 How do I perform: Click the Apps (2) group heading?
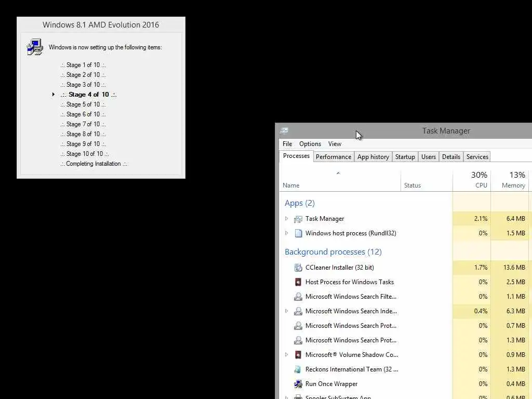point(300,203)
